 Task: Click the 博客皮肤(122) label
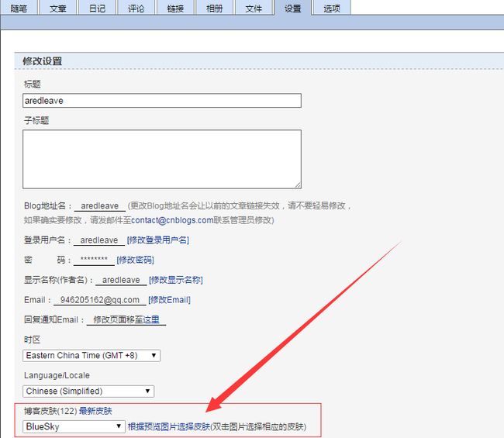(x=50, y=411)
